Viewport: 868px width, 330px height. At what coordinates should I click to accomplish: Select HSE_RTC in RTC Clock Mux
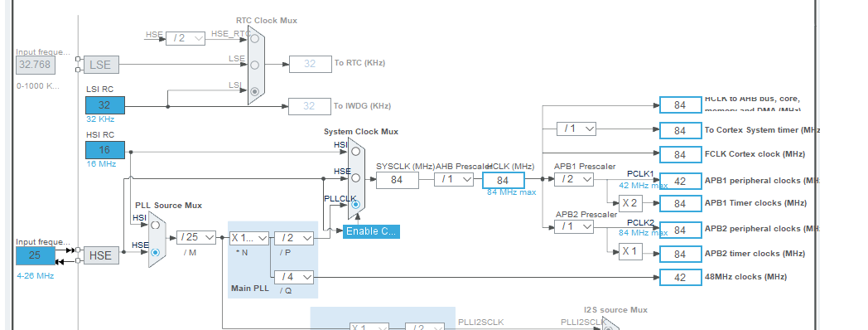(x=254, y=38)
